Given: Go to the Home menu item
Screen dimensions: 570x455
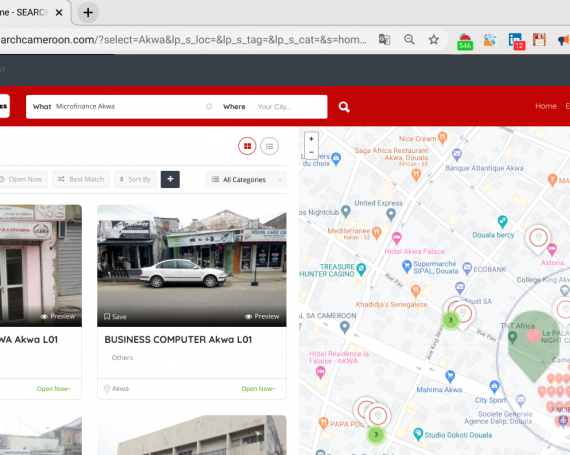Looking at the screenshot, I should point(546,106).
